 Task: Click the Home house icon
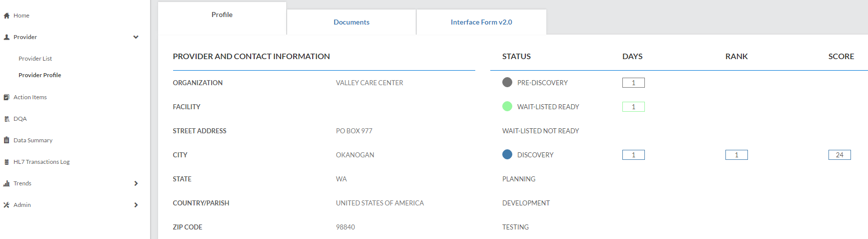click(7, 16)
